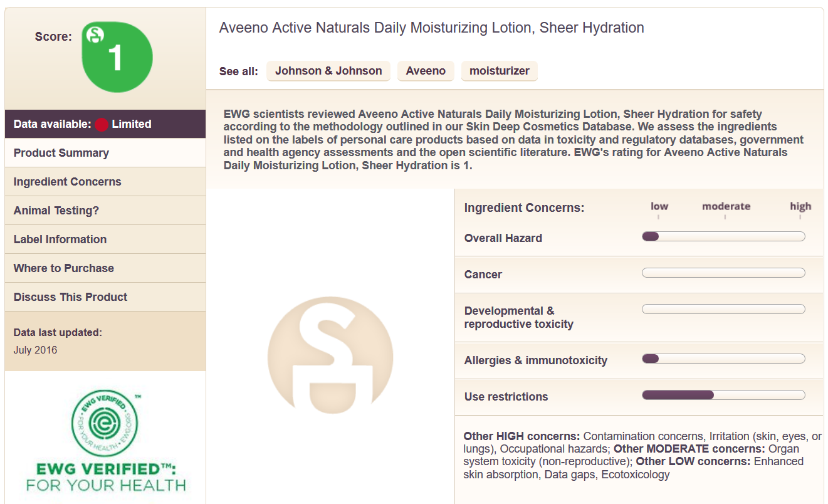This screenshot has height=504, width=828.
Task: Click the 'FOR YOUR HEALTH' tagline
Action: point(105,485)
